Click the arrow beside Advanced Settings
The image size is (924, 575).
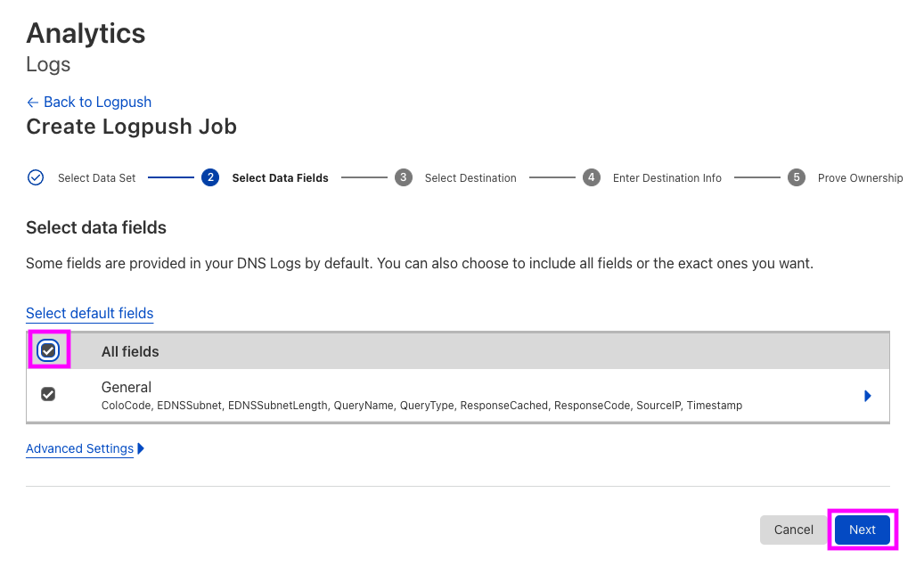click(141, 448)
